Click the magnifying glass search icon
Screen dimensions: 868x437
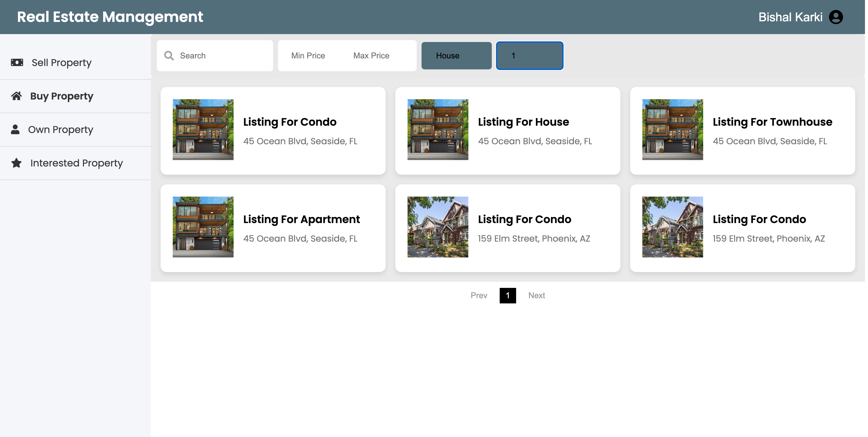[169, 56]
